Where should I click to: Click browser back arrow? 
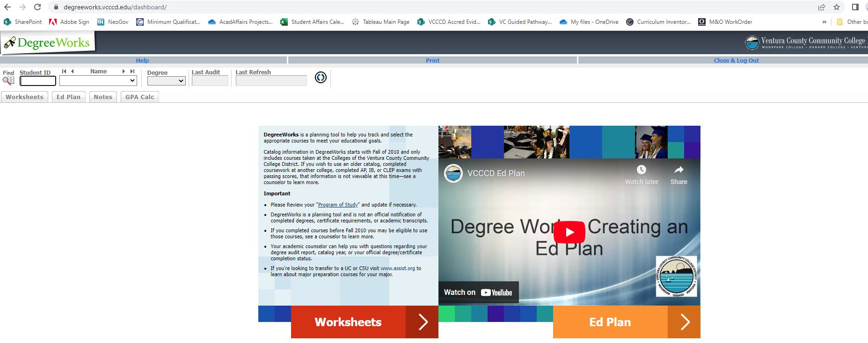(x=7, y=7)
